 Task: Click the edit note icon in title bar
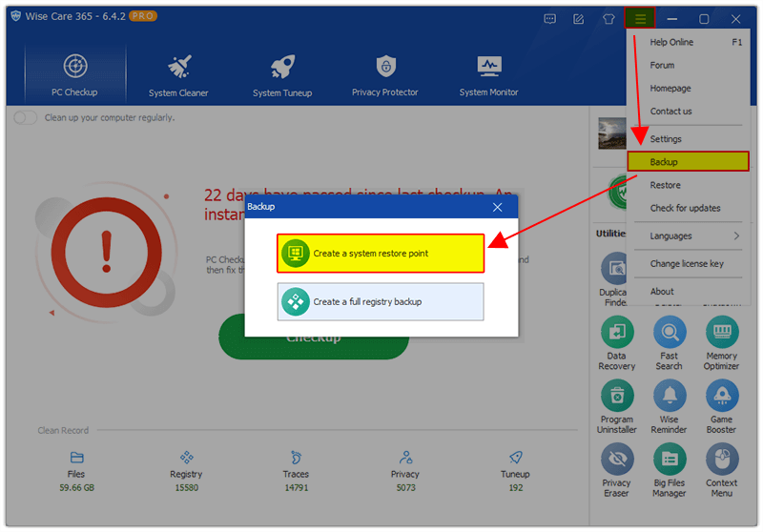pyautogui.click(x=579, y=19)
